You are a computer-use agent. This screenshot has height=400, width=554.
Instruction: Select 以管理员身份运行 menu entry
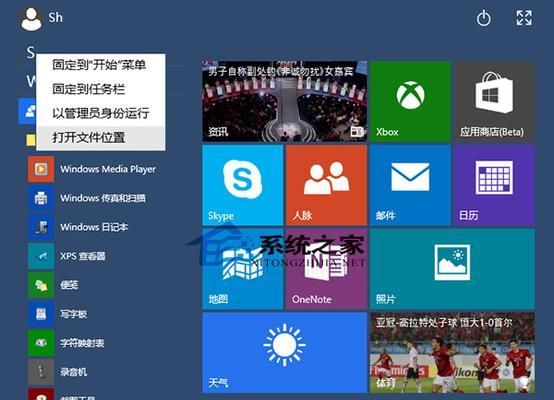[x=101, y=113]
